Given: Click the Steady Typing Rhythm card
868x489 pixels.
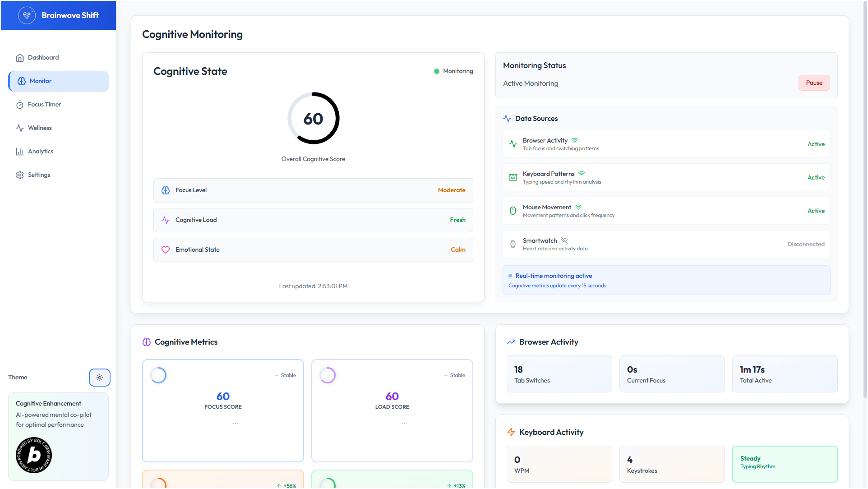Looking at the screenshot, I should (785, 464).
